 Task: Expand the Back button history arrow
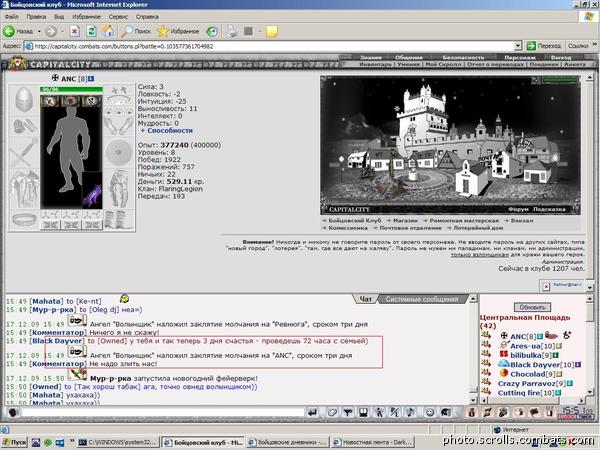[39, 31]
